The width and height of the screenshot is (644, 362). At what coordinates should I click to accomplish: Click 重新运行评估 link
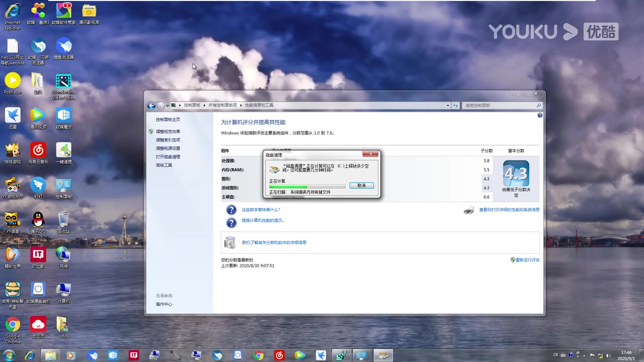tap(527, 260)
